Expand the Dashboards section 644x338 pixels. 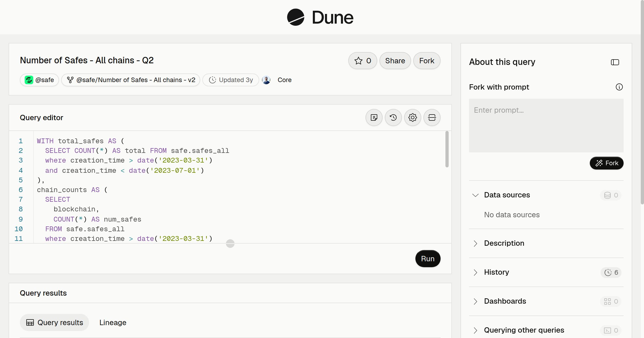click(546, 301)
